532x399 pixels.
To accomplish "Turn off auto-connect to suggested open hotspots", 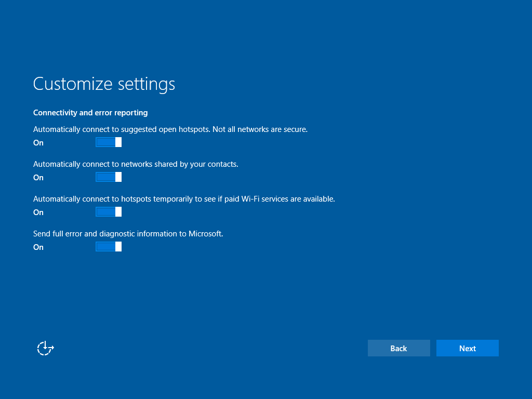I will [109, 142].
